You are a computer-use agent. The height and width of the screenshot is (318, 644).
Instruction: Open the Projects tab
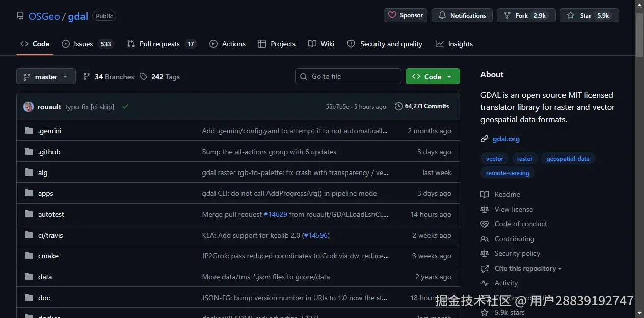tap(277, 44)
